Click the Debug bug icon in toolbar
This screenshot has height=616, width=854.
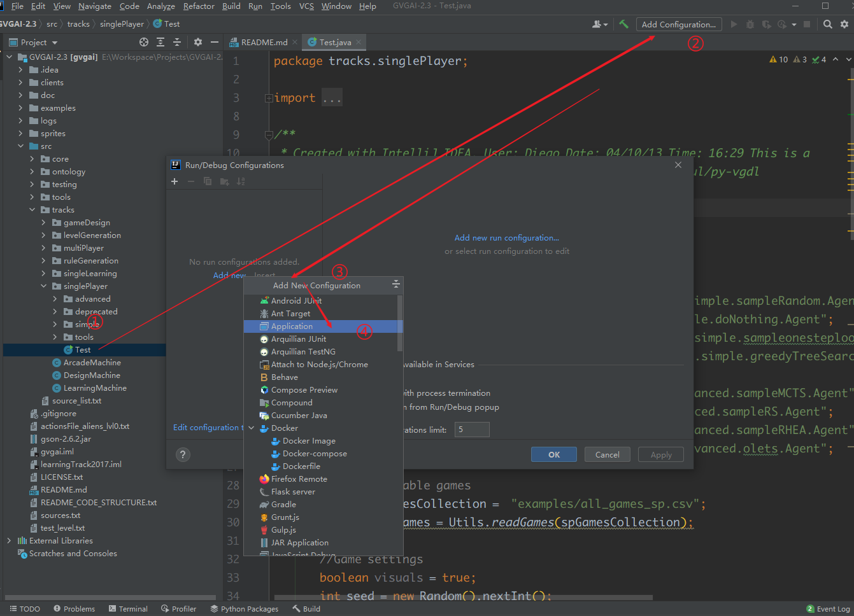[x=750, y=24]
